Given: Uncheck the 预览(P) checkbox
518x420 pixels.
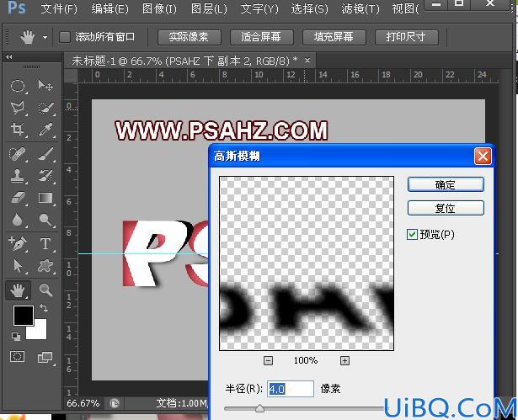Looking at the screenshot, I should coord(412,235).
